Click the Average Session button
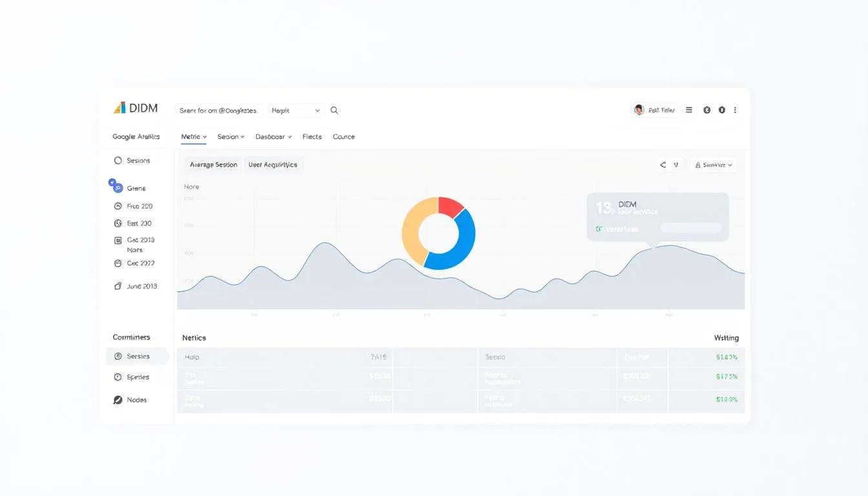 click(213, 165)
